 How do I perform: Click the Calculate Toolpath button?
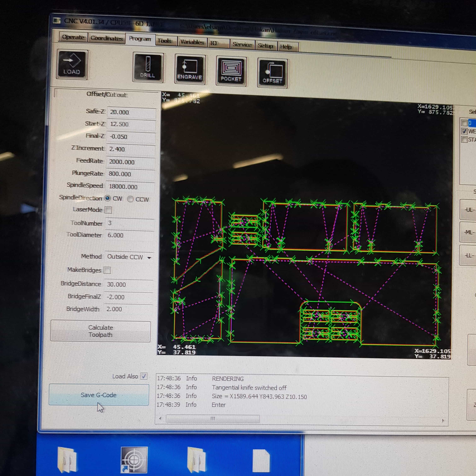point(101,331)
